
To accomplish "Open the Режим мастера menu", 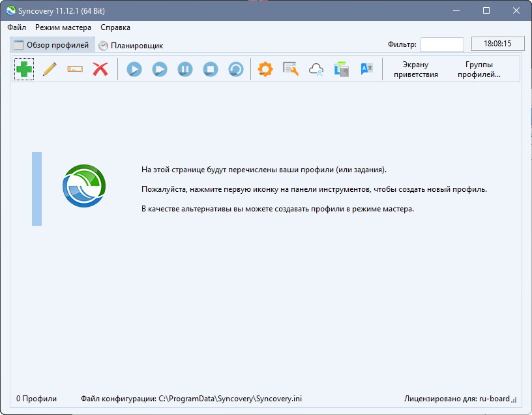I will coord(63,27).
